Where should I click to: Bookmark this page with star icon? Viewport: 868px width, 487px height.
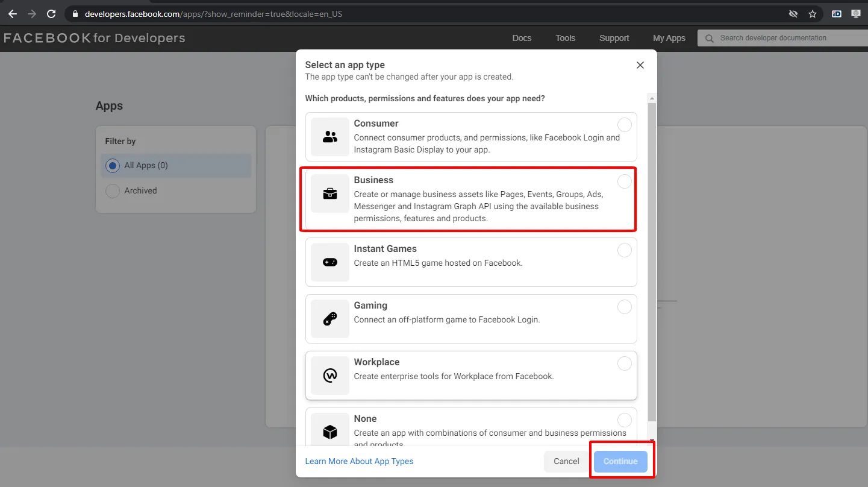tap(813, 13)
